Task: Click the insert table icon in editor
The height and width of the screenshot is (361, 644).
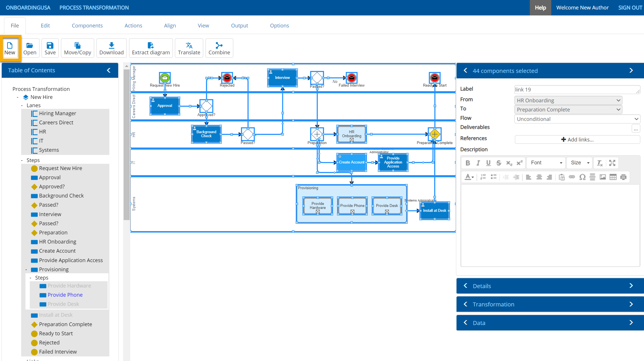Action: (x=613, y=177)
